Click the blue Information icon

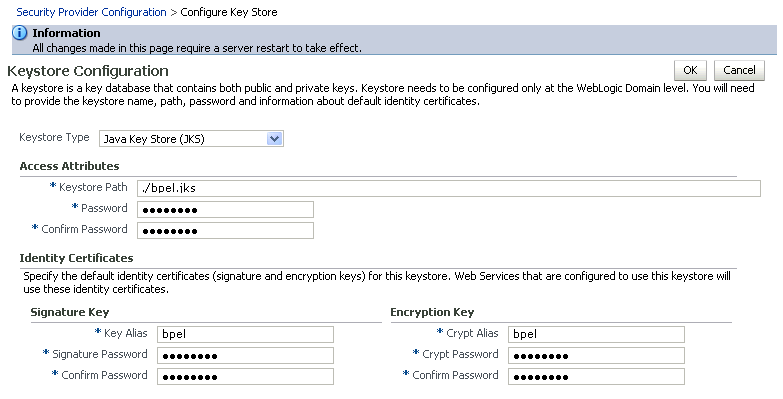(19, 33)
